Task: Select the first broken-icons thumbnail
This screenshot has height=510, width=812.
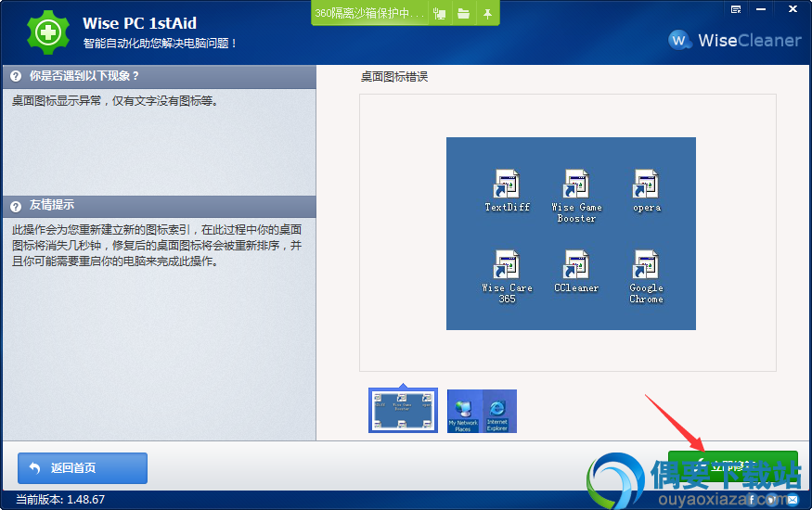Action: (x=403, y=410)
